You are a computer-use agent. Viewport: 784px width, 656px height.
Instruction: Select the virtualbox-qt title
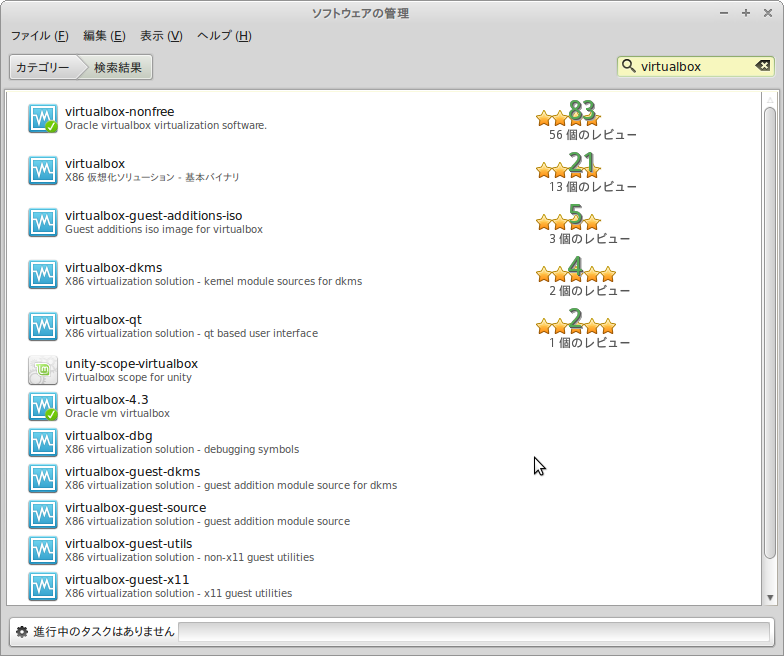point(104,320)
